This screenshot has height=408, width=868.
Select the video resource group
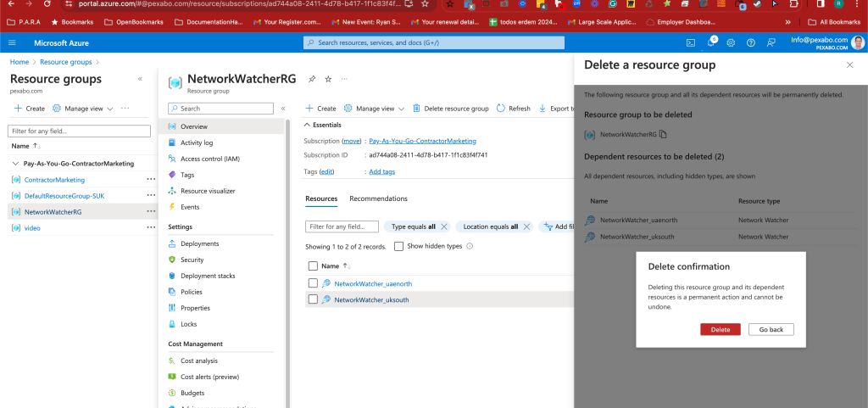point(33,227)
